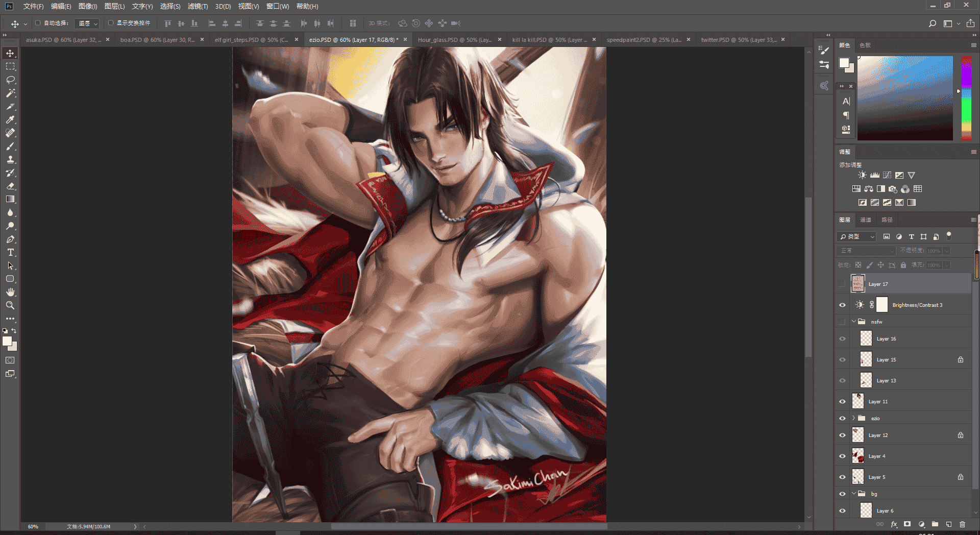Switch to the boa.PSD document tab
The image size is (980, 535).
click(157, 40)
